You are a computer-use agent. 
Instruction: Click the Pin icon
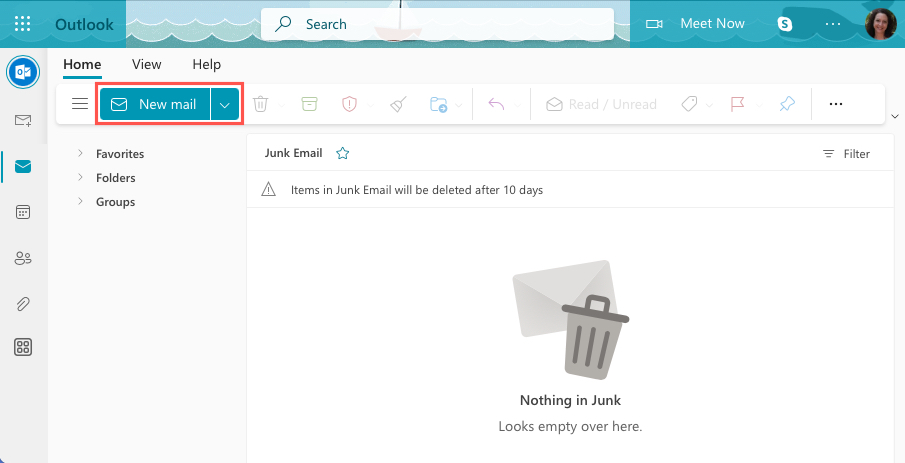(x=787, y=104)
